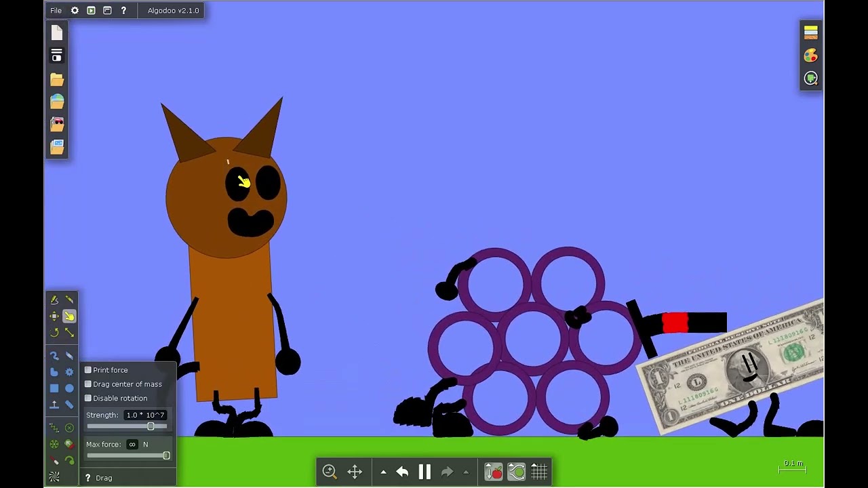Tick the Disable rotation checkbox
Screen dimensions: 868x488
pos(88,399)
